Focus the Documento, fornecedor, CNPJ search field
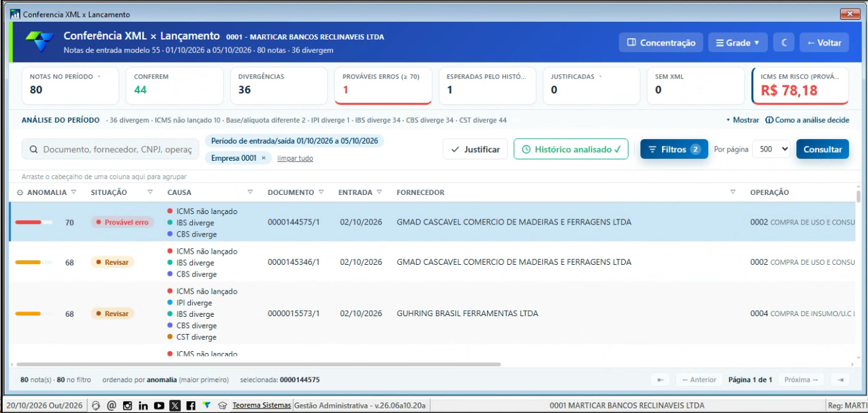The image size is (868, 413). pos(111,150)
